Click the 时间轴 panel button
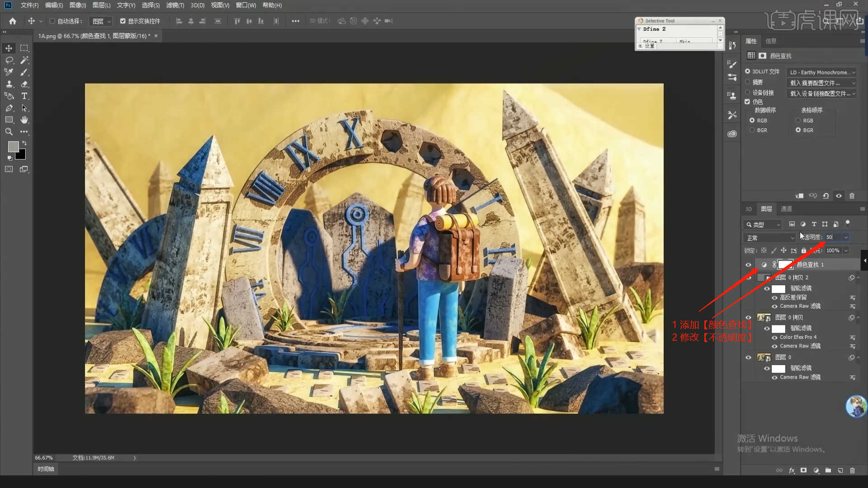868x488 pixels. click(x=46, y=469)
